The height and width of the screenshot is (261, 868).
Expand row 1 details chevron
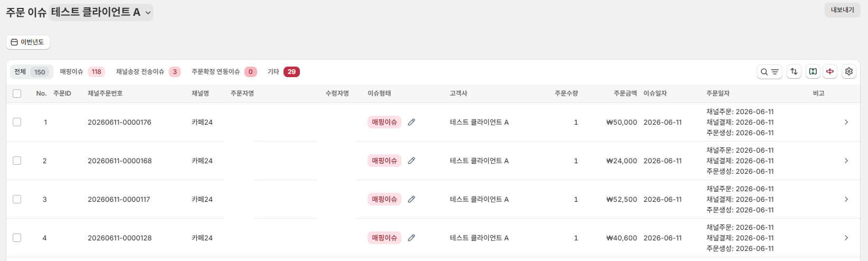pyautogui.click(x=846, y=122)
